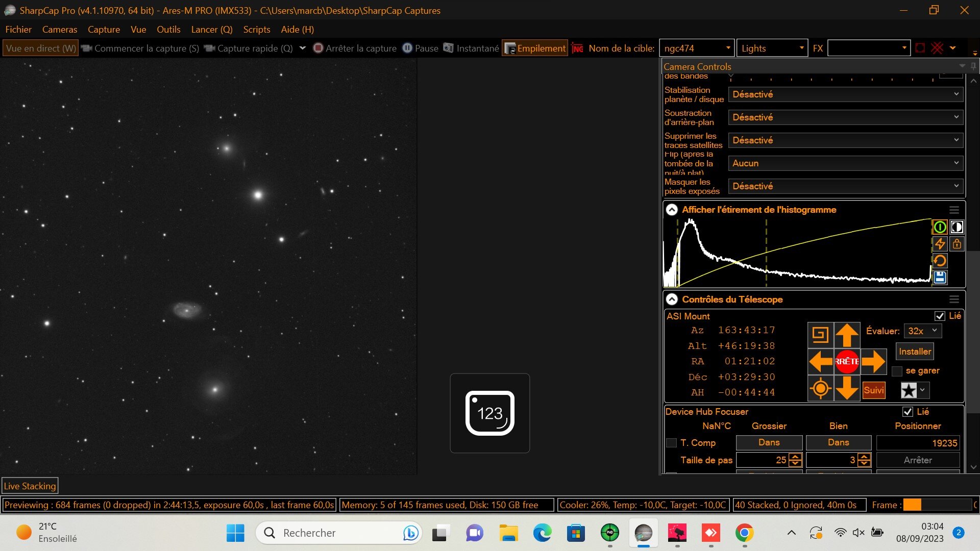Image resolution: width=980 pixels, height=551 pixels.
Task: Tick the T. Comp focuser checkbox
Action: pos(672,443)
